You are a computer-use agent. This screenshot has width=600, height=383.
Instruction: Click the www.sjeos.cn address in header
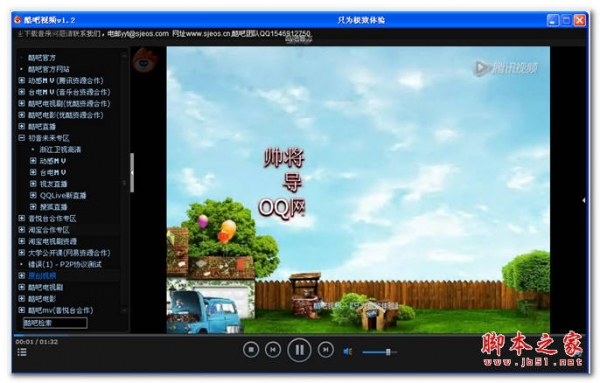click(x=208, y=34)
